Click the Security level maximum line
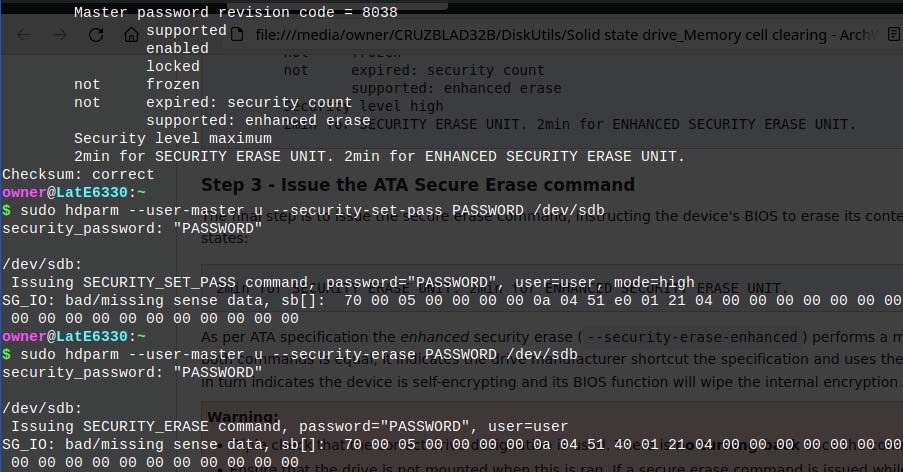 click(x=159, y=138)
